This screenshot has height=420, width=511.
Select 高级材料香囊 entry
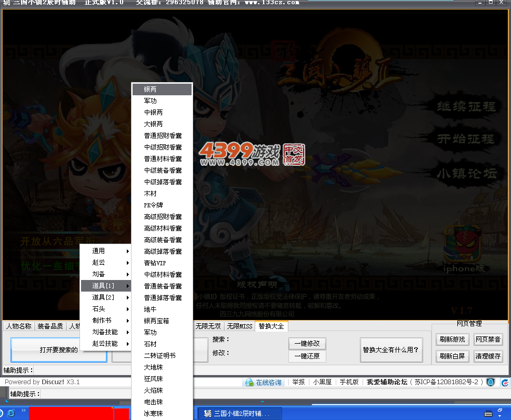(162, 228)
